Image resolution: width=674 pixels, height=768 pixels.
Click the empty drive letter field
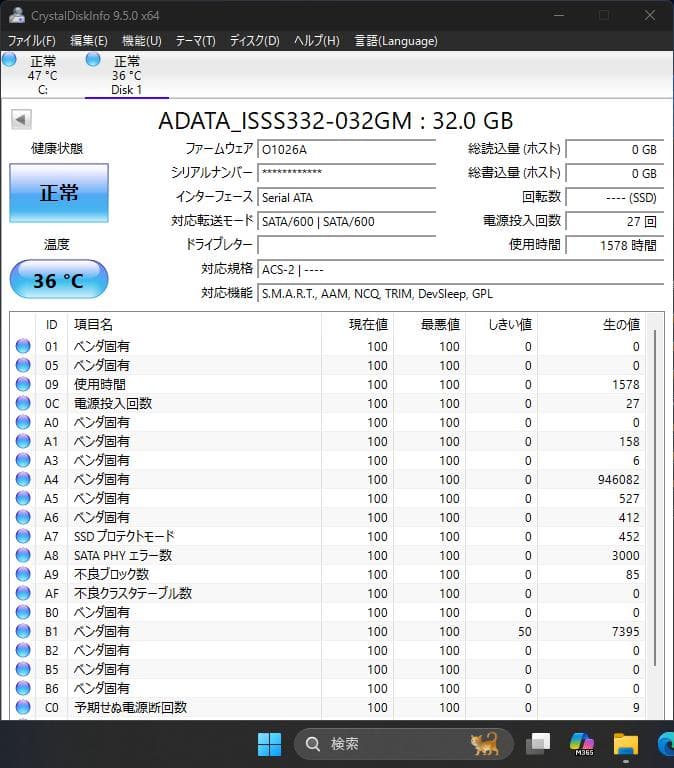coord(346,245)
